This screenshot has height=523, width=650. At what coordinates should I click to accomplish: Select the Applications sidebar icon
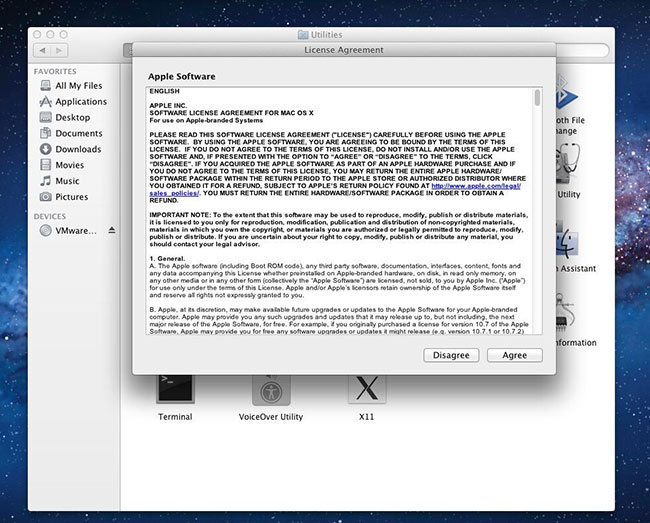tap(45, 102)
